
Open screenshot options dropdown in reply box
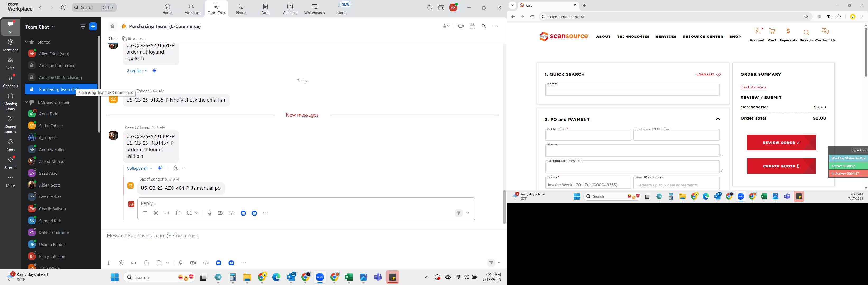click(x=197, y=213)
